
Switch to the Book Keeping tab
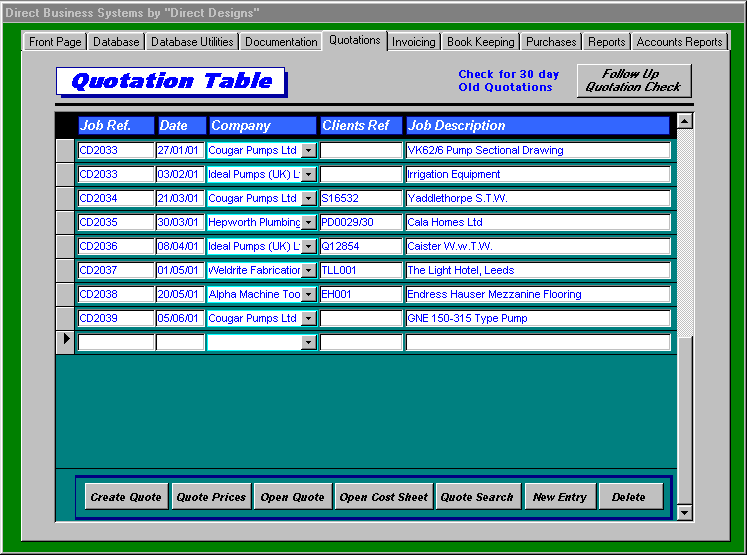click(x=480, y=42)
